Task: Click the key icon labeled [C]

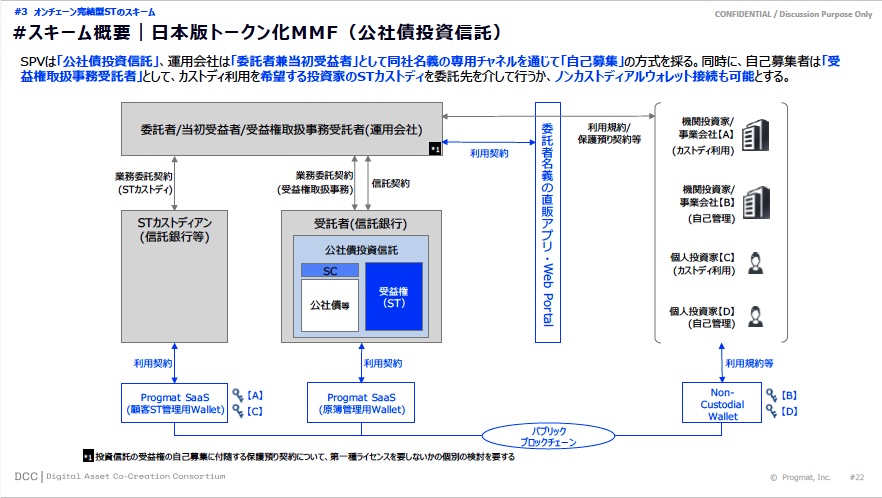Action: click(238, 410)
